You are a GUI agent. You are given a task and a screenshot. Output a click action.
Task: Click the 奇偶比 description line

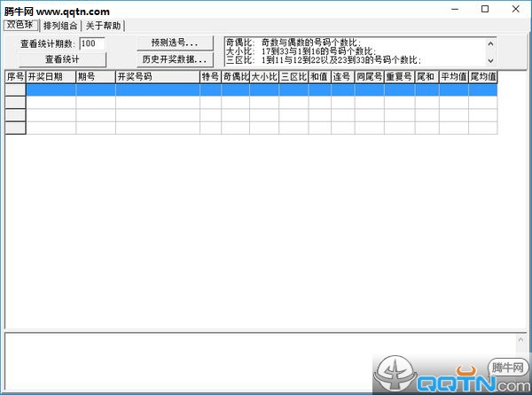[293, 43]
